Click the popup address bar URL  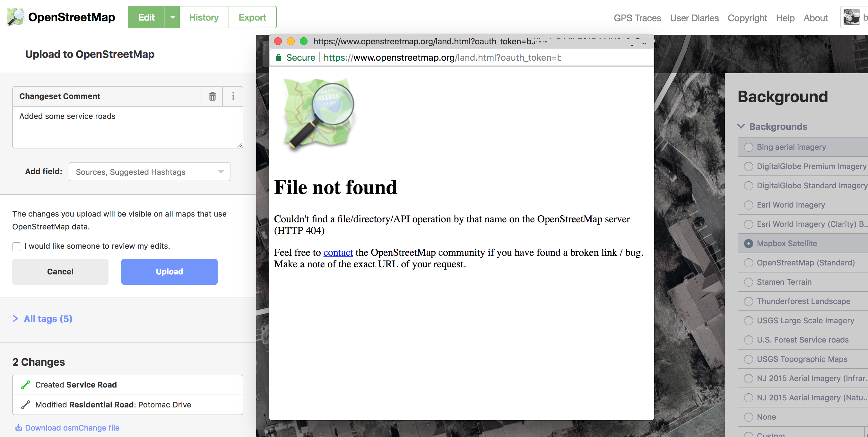[442, 58]
